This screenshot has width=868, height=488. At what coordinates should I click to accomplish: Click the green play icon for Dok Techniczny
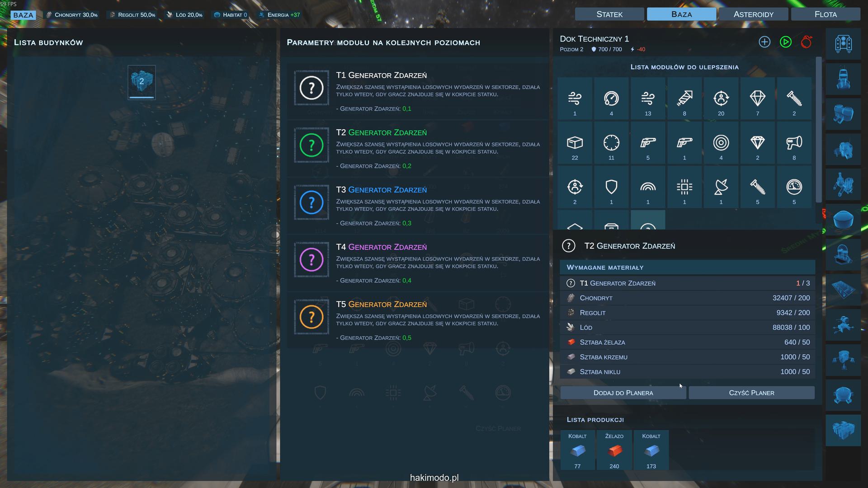coord(785,42)
